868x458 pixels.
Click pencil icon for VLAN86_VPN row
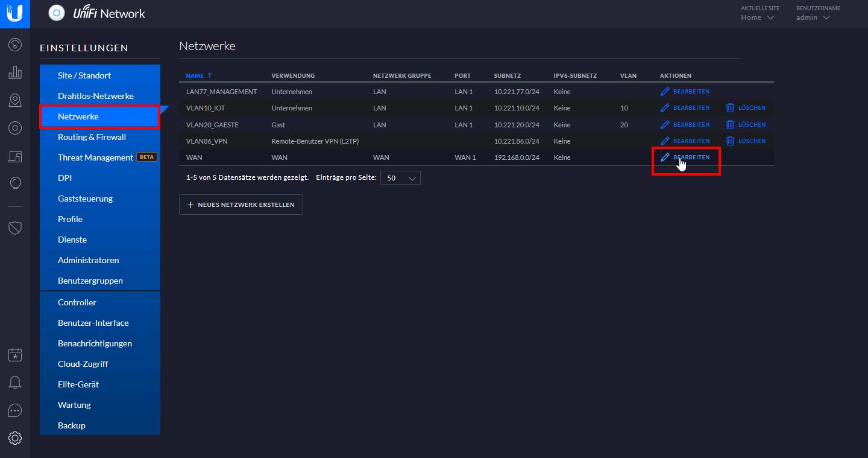click(665, 141)
